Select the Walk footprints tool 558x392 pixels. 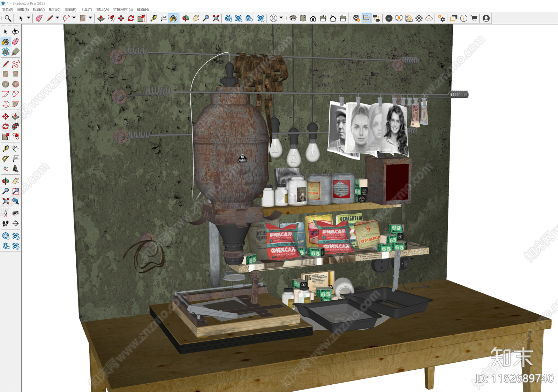[x=6, y=223]
